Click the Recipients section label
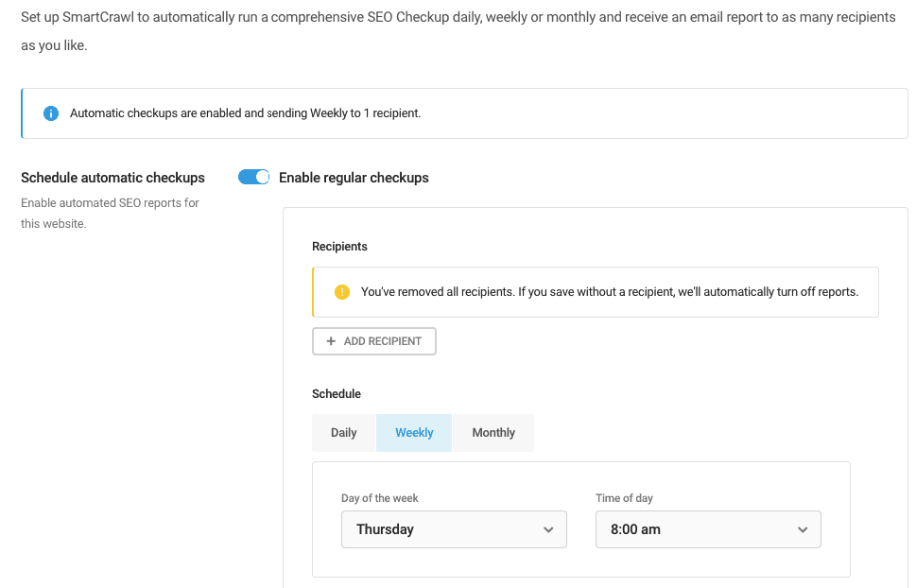The height and width of the screenshot is (588, 916). pos(339,247)
